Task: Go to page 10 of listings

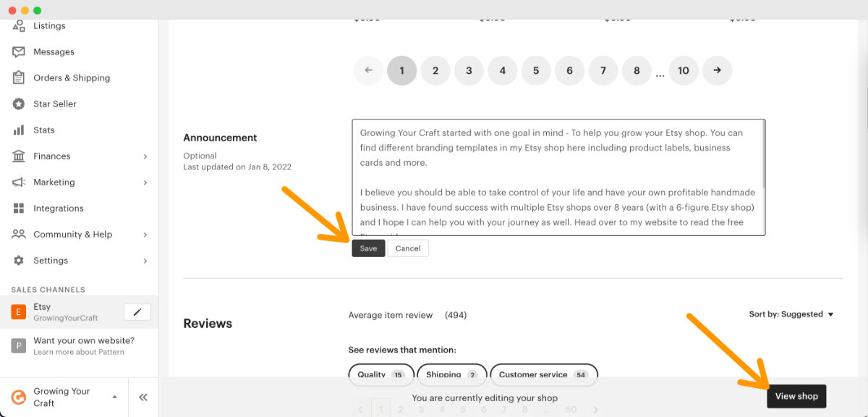Action: coord(684,70)
